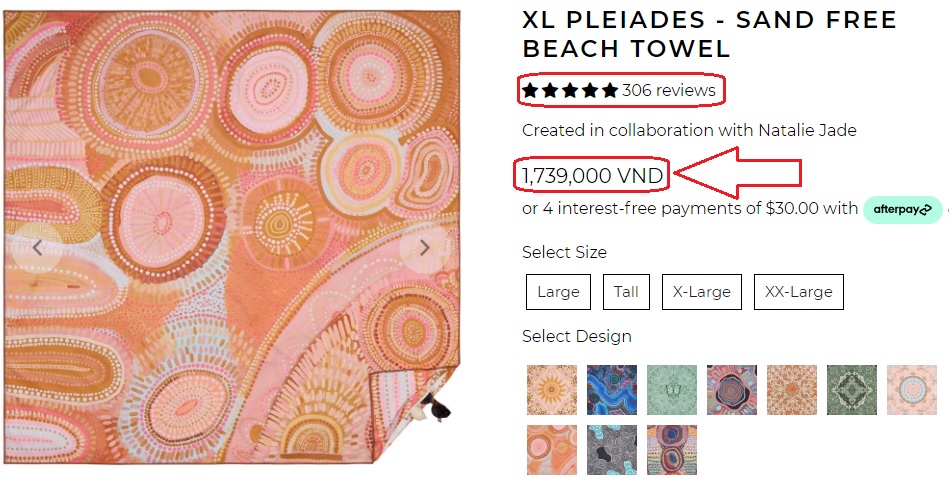The height and width of the screenshot is (482, 952).
Task: Select the Large size option
Action: click(x=558, y=292)
